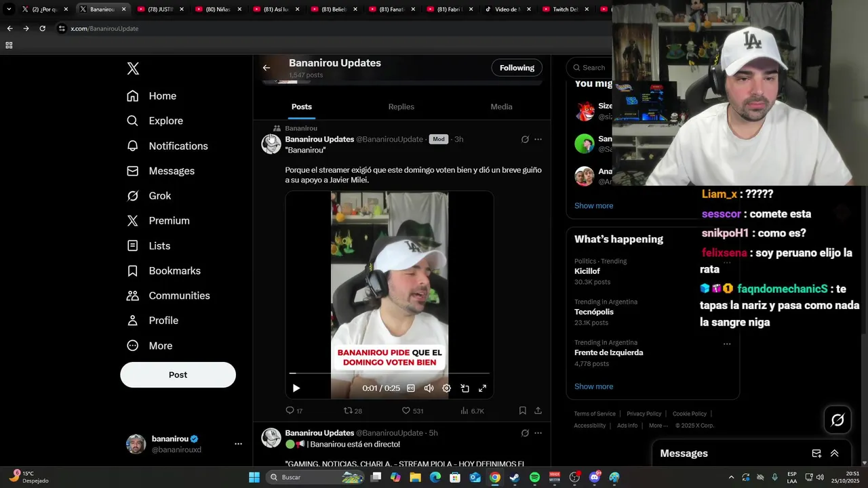The width and height of the screenshot is (868, 488).
Task: Share the Bananirou video tweet
Action: click(x=538, y=411)
